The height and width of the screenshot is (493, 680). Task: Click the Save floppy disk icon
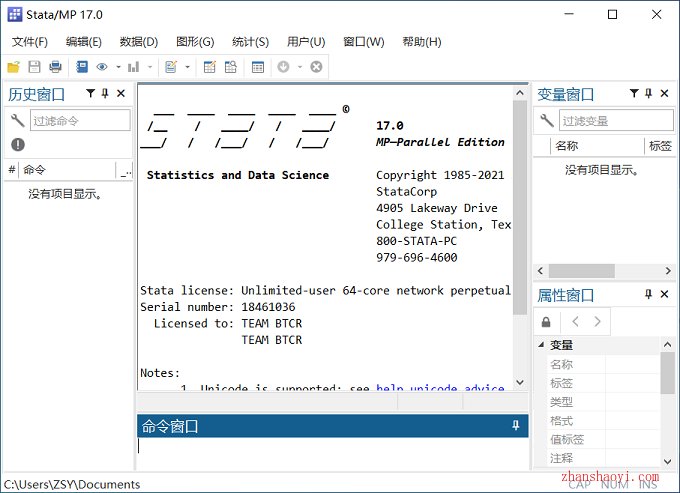(34, 67)
